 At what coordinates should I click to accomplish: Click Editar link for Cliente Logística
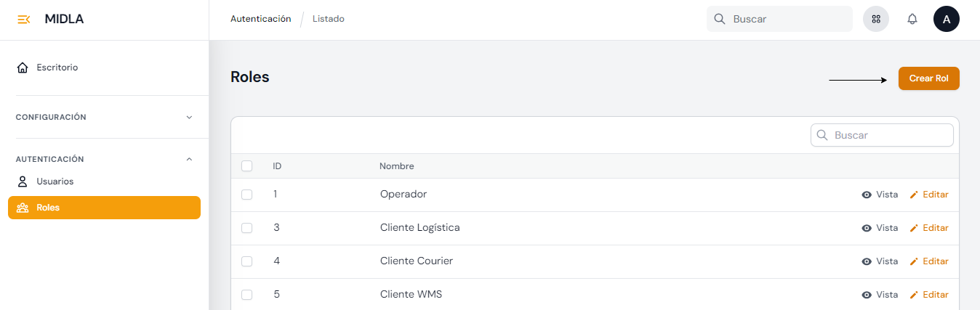[x=935, y=228]
